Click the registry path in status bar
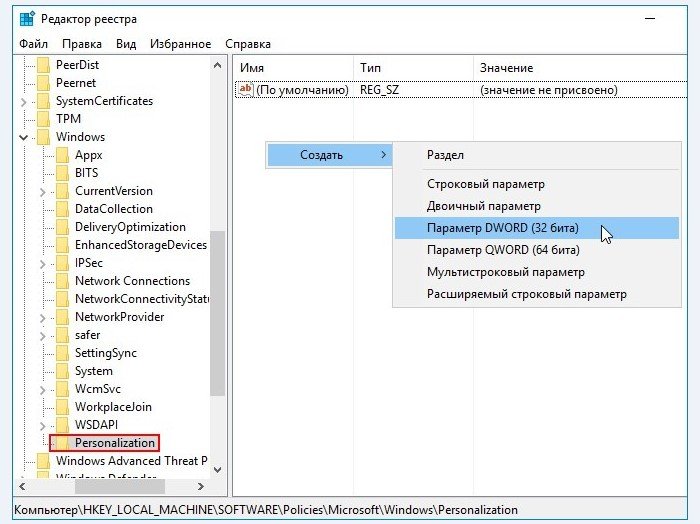Image resolution: width=700 pixels, height=524 pixels. tap(266, 510)
